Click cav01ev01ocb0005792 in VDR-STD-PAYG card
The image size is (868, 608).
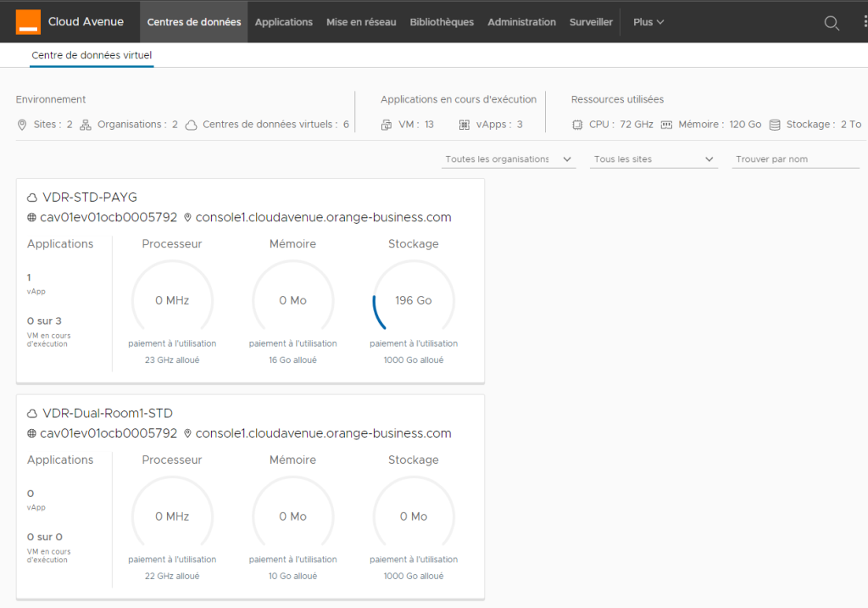coord(108,218)
